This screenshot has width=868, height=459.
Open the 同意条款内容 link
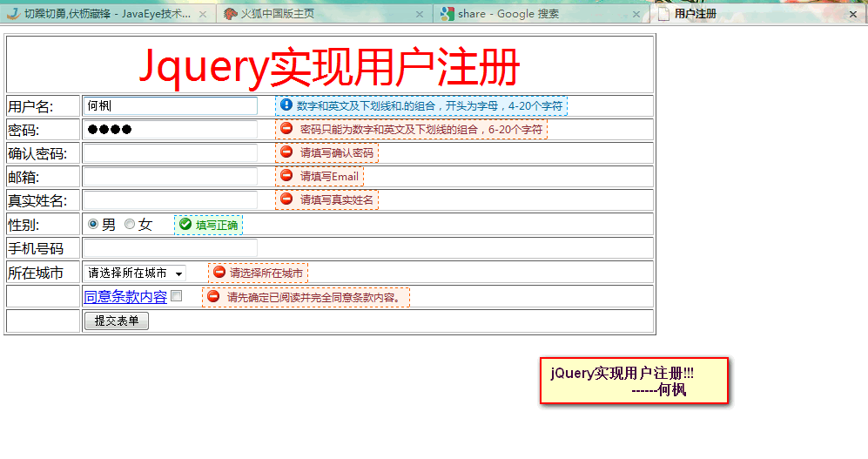[x=125, y=297]
